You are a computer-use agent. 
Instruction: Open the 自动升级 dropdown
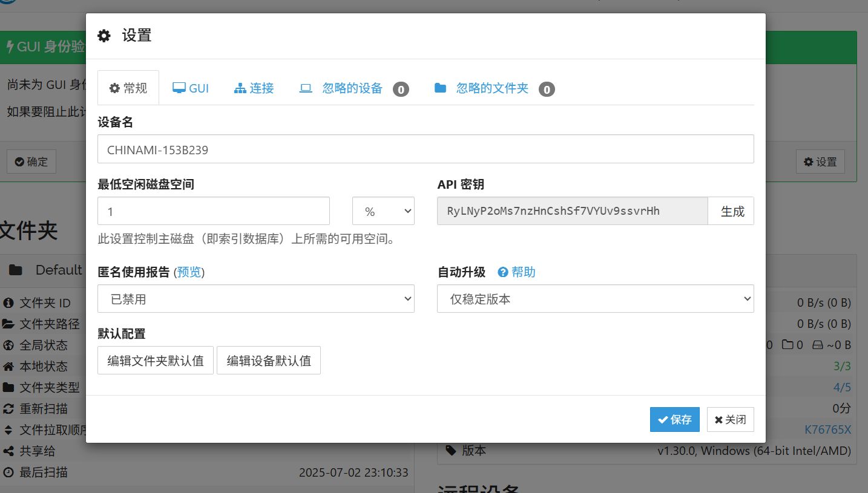click(596, 299)
